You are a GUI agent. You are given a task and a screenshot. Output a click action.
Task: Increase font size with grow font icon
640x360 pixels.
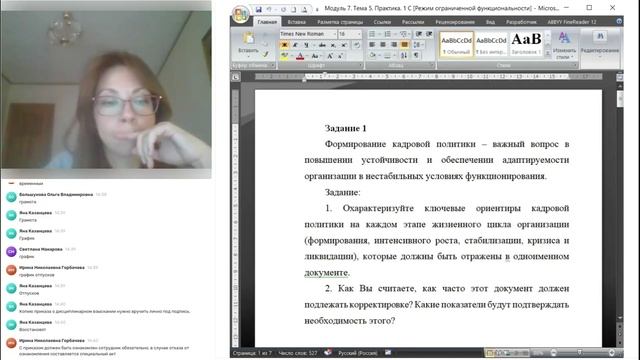click(x=330, y=56)
